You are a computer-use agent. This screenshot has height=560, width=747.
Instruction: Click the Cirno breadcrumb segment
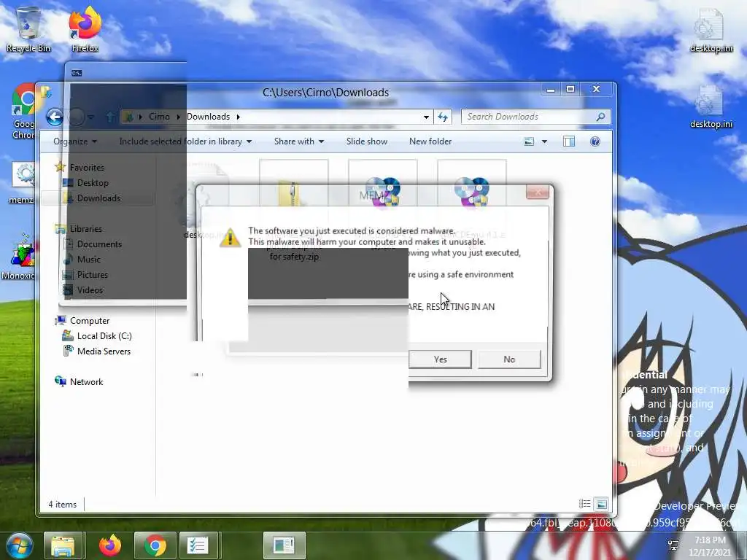coord(159,117)
